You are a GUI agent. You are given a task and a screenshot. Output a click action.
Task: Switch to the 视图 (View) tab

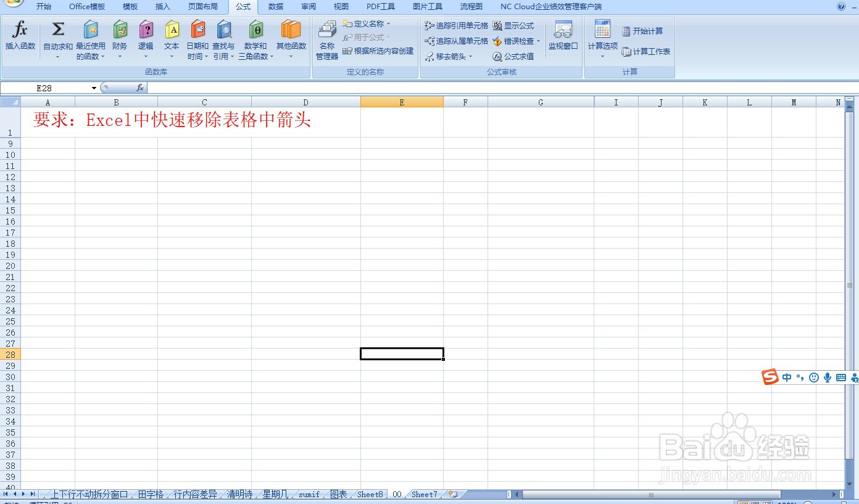click(341, 7)
